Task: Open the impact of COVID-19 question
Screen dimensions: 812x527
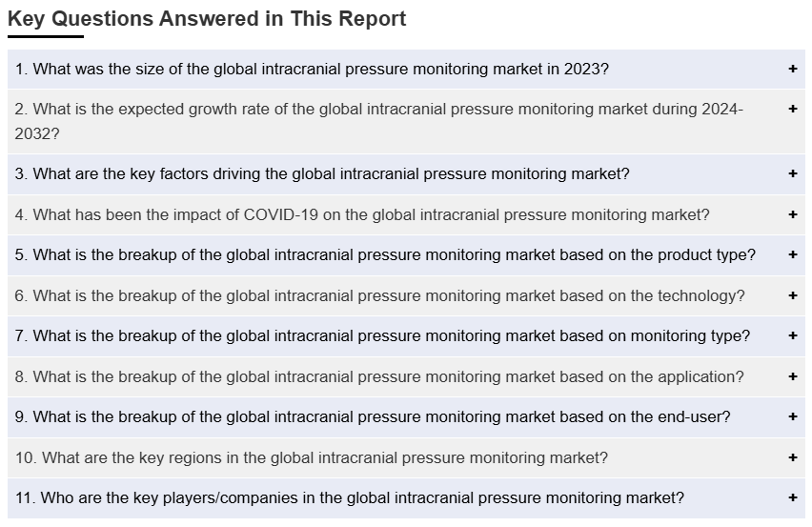Action: point(362,214)
